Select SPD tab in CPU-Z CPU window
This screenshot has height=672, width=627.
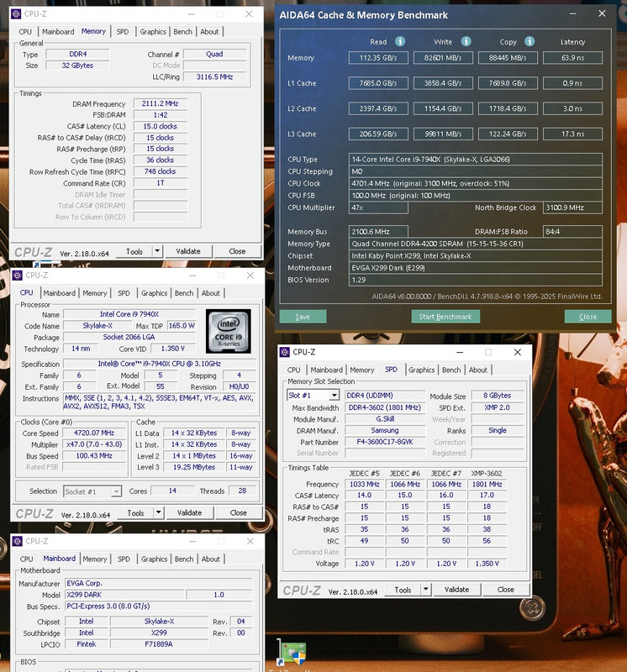[124, 293]
